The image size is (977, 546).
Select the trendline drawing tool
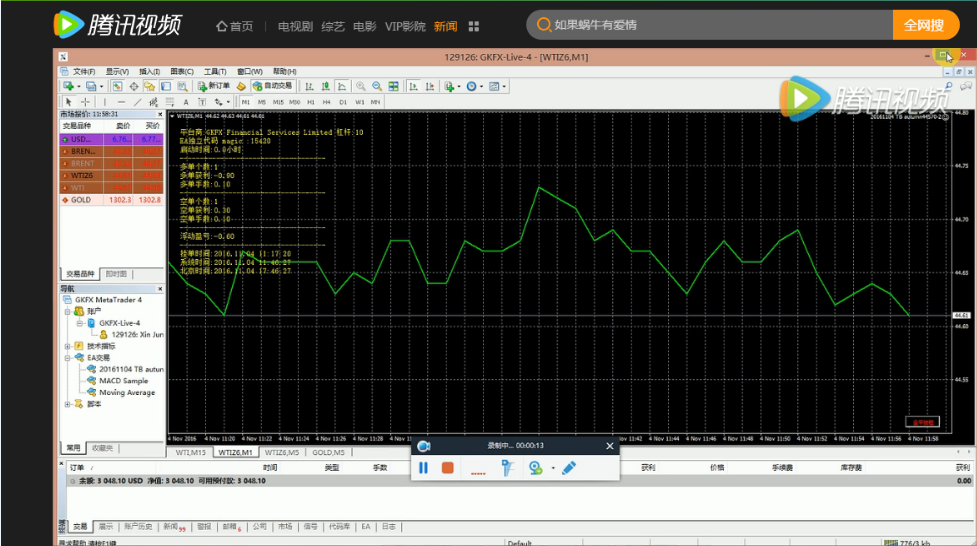tap(137, 102)
